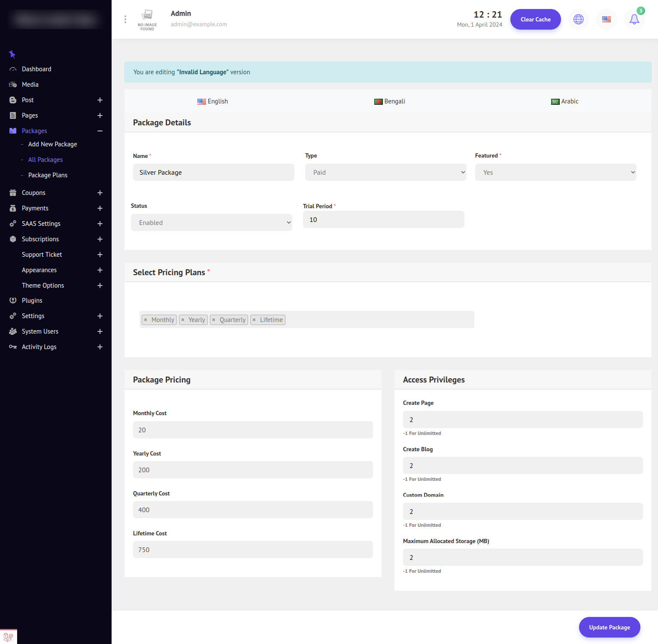Viewport: 658px width, 644px height.
Task: Open the Featured dropdown showing Yes
Action: coord(555,172)
